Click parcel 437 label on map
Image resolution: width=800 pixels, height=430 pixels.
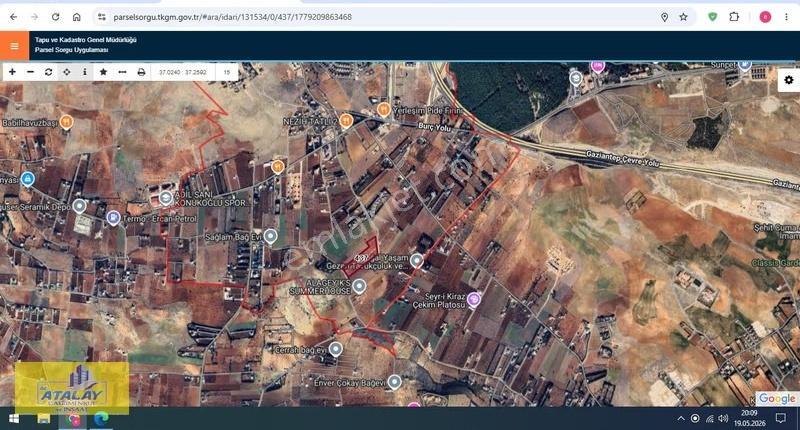[361, 258]
